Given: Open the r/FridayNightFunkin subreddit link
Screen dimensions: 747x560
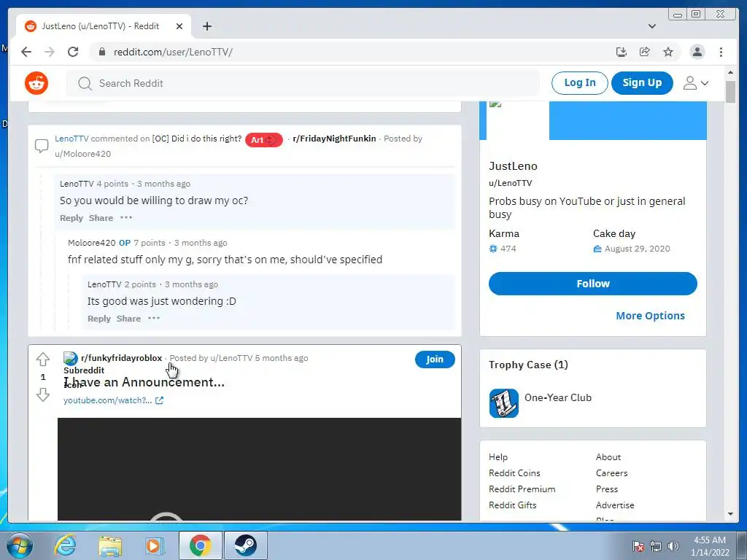Looking at the screenshot, I should [x=334, y=139].
